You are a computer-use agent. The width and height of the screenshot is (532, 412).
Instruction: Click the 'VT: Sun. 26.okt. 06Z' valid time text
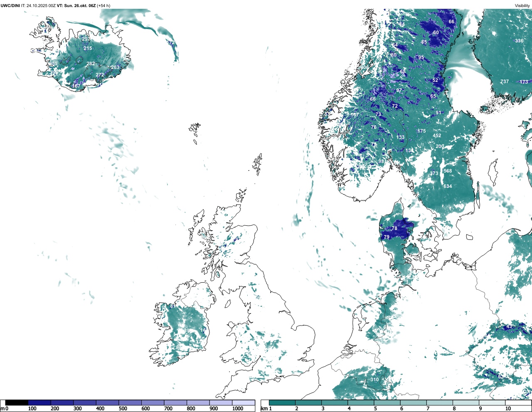76,5
